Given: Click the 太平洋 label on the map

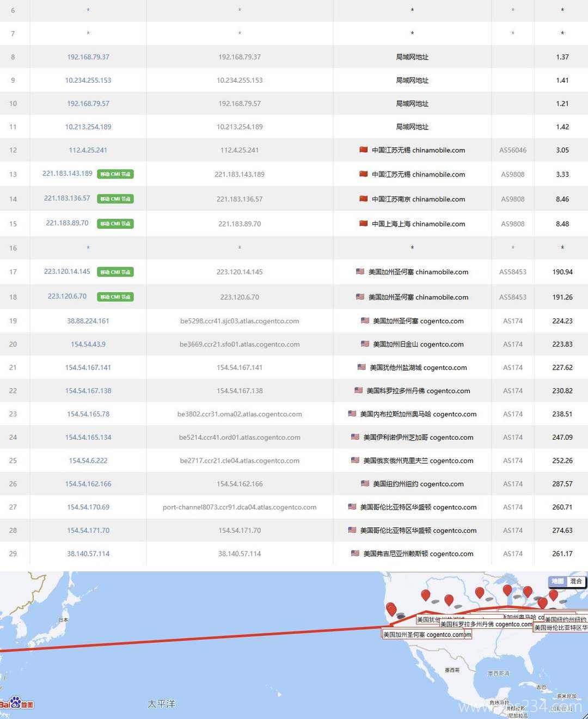Looking at the screenshot, I should pyautogui.click(x=162, y=704).
